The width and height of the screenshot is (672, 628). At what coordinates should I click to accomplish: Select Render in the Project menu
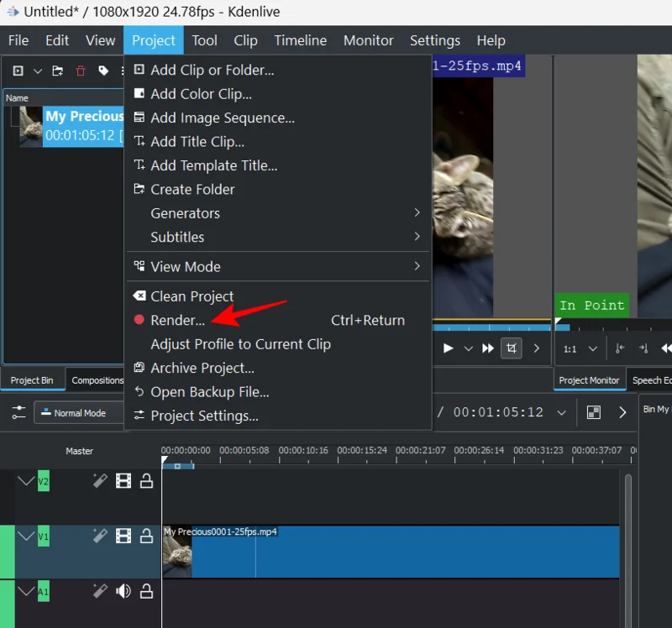[x=278, y=321]
